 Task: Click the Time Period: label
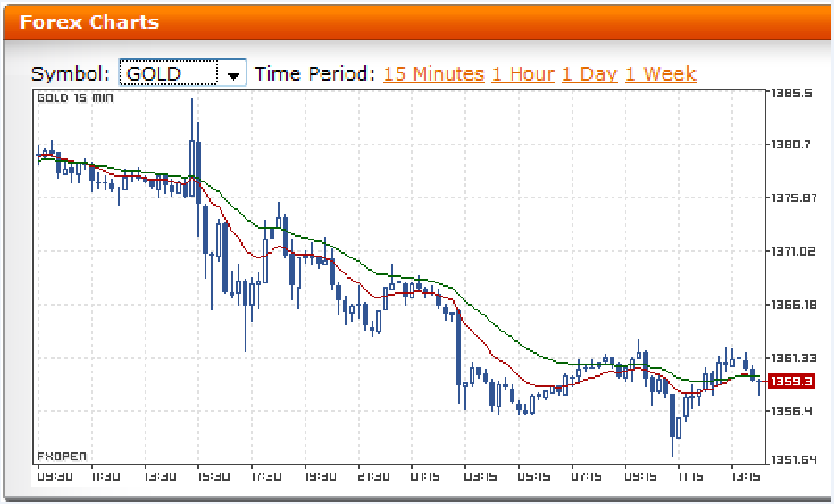pos(315,73)
